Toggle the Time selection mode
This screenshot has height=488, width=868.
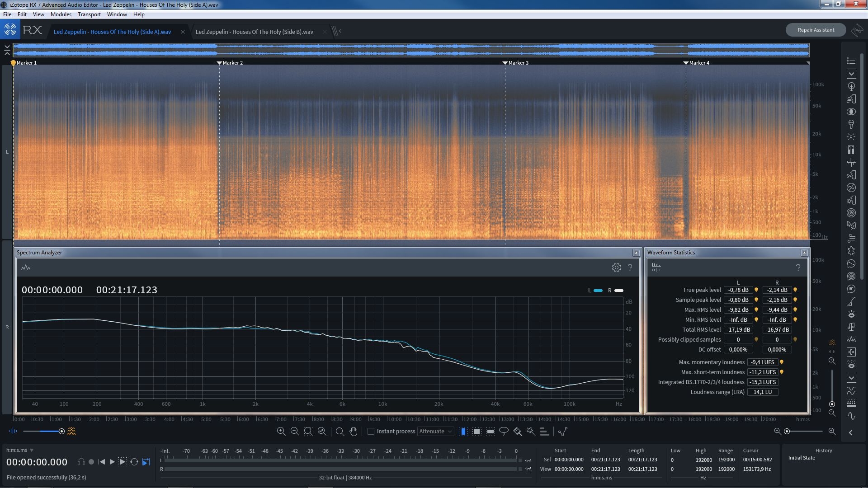pyautogui.click(x=463, y=432)
